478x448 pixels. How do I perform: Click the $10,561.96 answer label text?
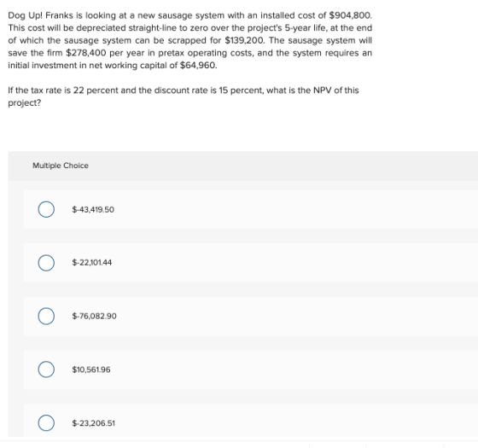coord(91,369)
